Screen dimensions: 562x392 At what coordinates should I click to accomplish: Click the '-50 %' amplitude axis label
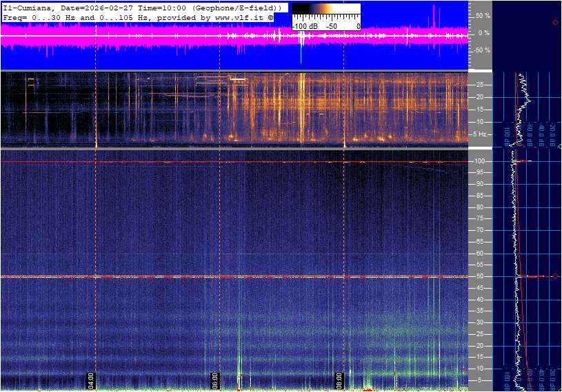pyautogui.click(x=481, y=50)
